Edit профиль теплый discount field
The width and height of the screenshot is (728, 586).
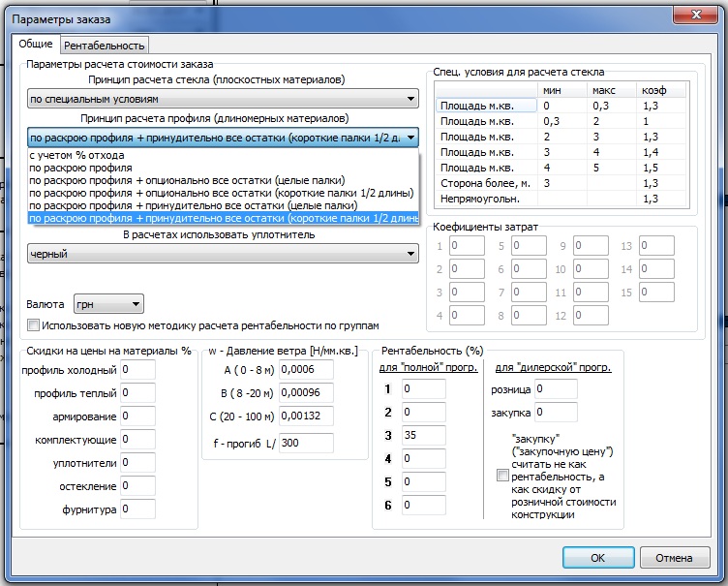[x=137, y=393]
